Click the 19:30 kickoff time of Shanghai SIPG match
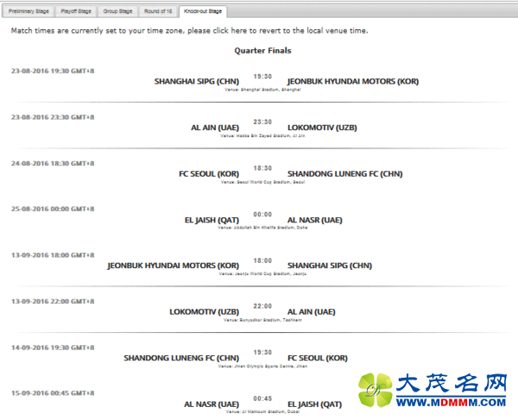This screenshot has width=518, height=420. pyautogui.click(x=262, y=77)
